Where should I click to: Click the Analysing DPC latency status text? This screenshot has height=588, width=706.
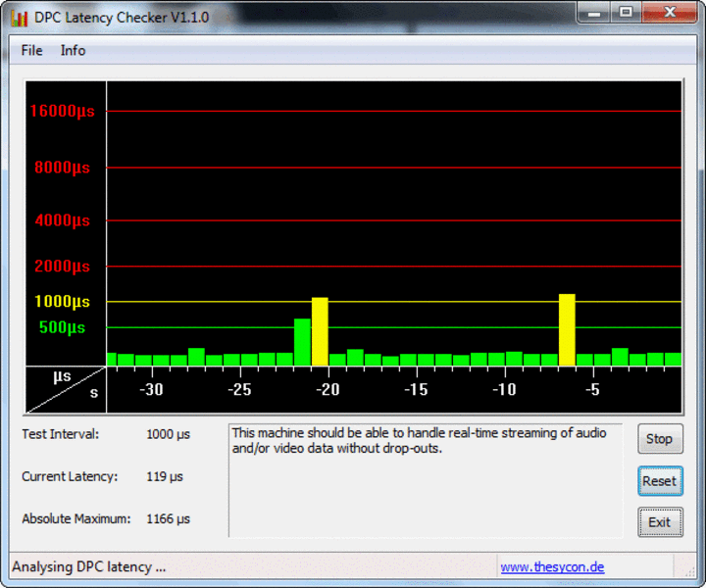pos(88,566)
